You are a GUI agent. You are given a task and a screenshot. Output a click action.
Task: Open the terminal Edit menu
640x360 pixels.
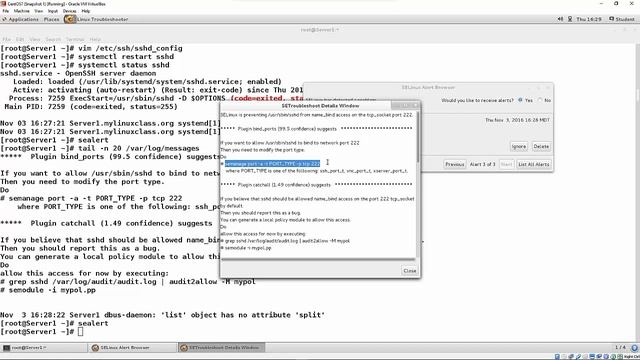[x=20, y=39]
